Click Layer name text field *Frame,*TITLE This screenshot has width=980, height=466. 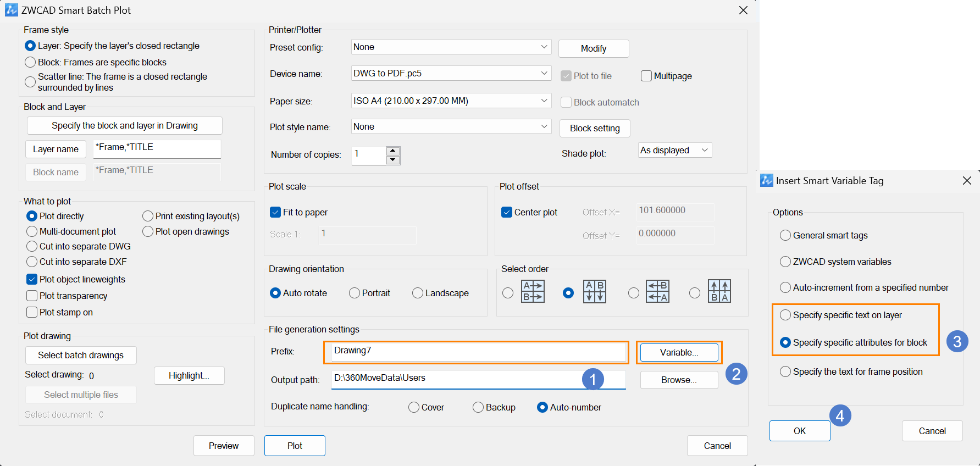pyautogui.click(x=157, y=148)
